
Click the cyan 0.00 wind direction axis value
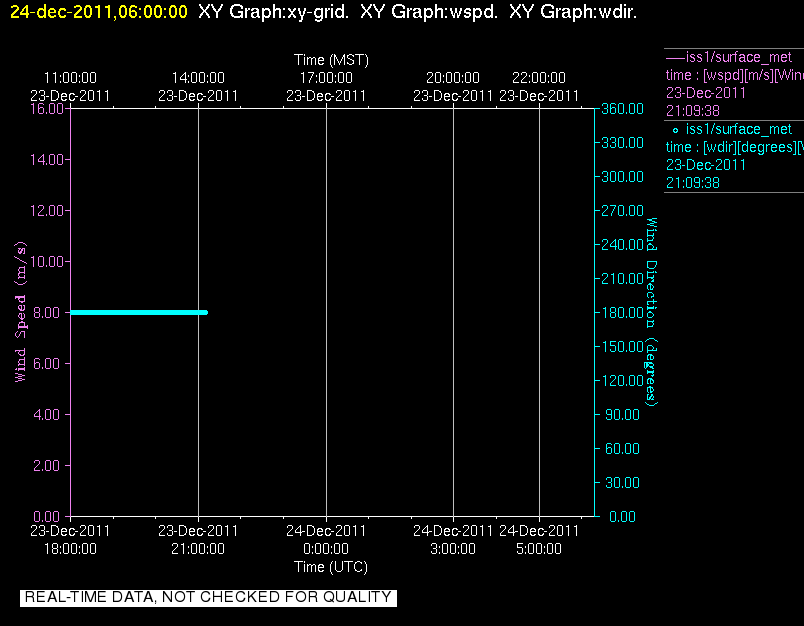[622, 516]
